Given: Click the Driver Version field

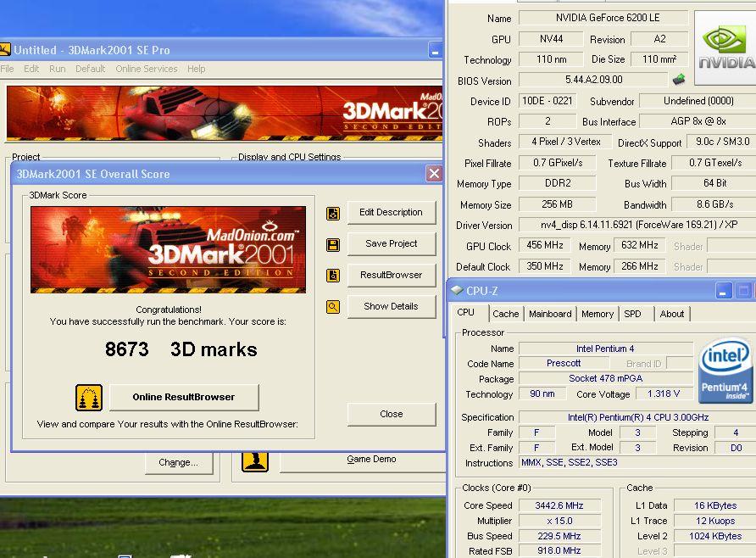Looking at the screenshot, I should click(638, 225).
